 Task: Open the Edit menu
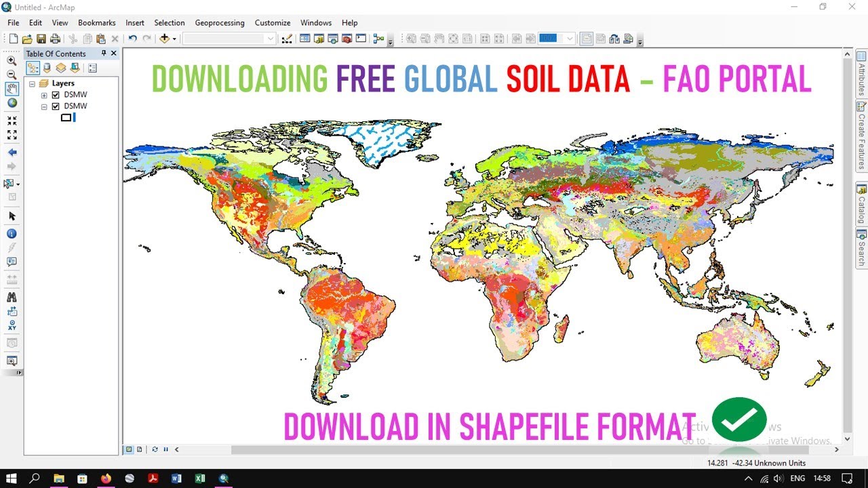click(35, 22)
